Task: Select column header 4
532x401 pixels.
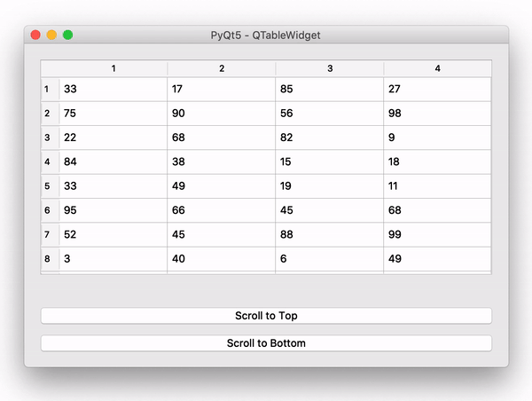Action: pyautogui.click(x=438, y=68)
